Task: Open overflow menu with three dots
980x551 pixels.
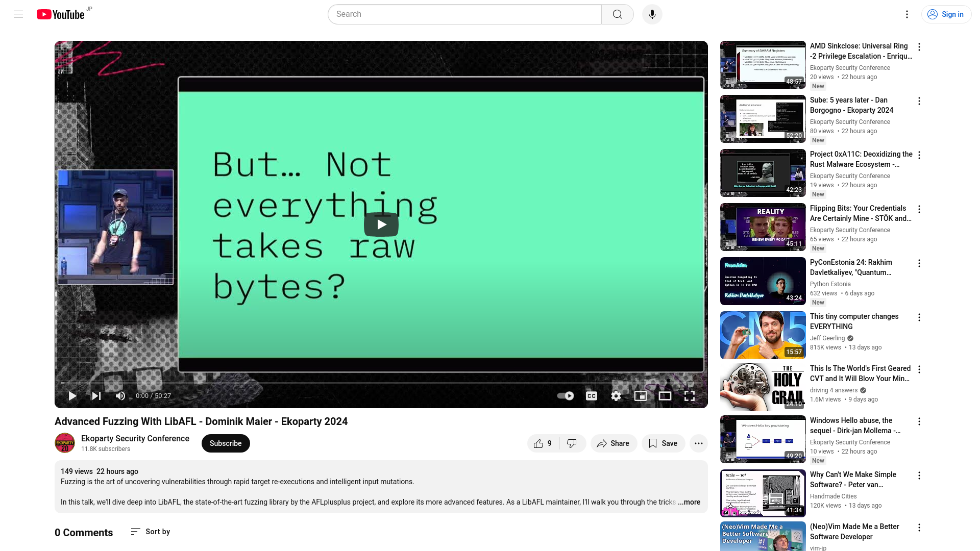Action: click(699, 443)
